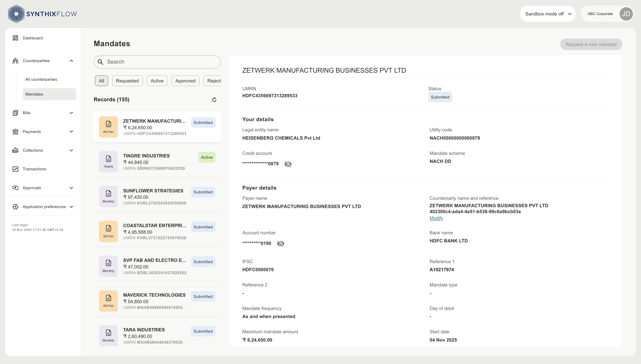Open MAVERICK TECHNOLOGIES mandate record

click(157, 301)
